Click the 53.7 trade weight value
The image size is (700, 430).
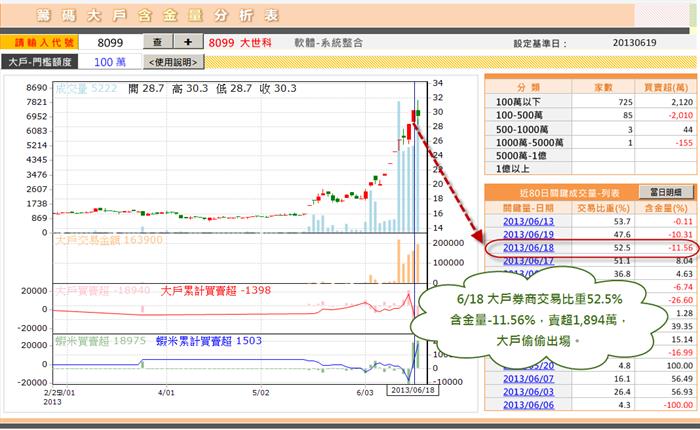[622, 221]
